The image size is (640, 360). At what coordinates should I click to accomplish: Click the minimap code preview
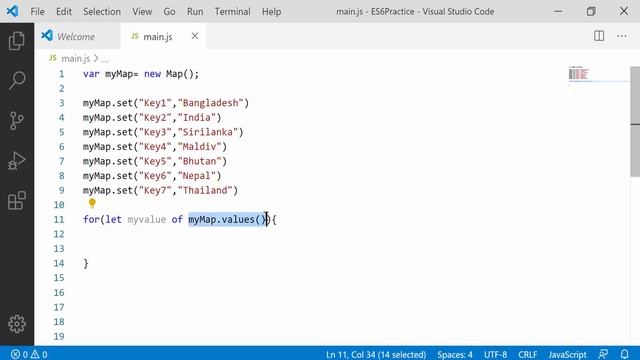click(578, 74)
